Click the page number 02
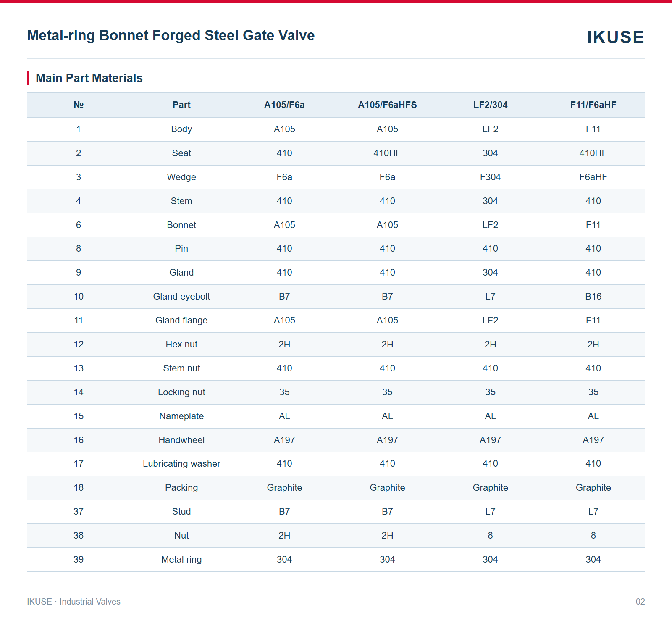 [x=640, y=602]
